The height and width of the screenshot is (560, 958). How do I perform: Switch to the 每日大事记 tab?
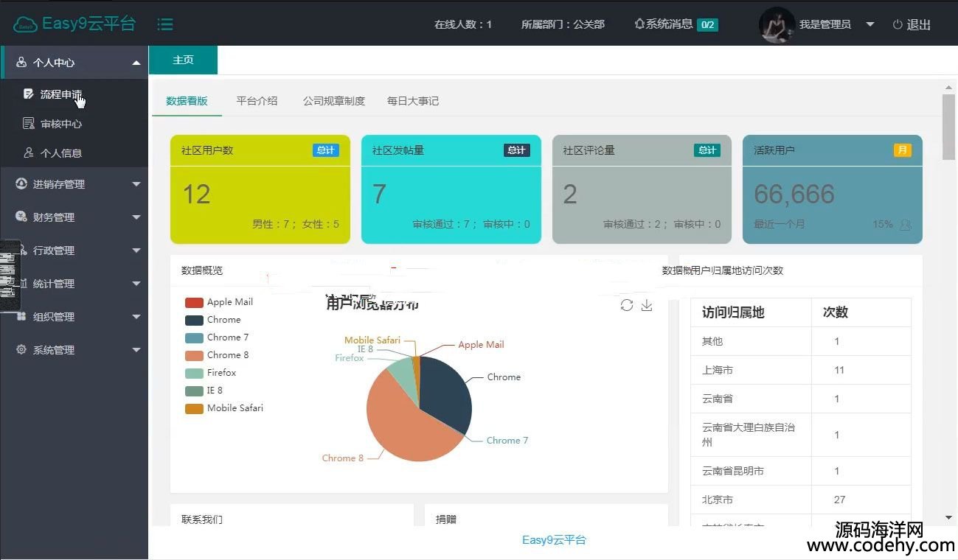click(413, 101)
